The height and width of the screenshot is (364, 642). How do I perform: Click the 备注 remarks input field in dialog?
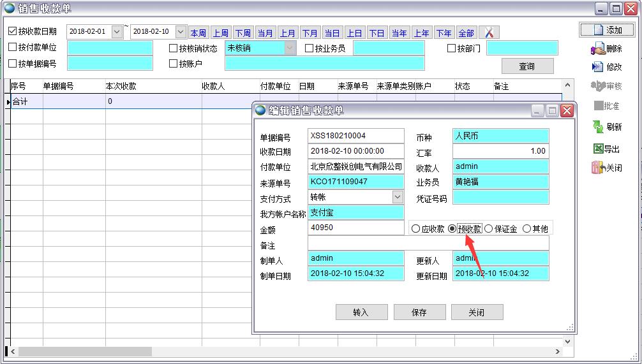tap(428, 243)
